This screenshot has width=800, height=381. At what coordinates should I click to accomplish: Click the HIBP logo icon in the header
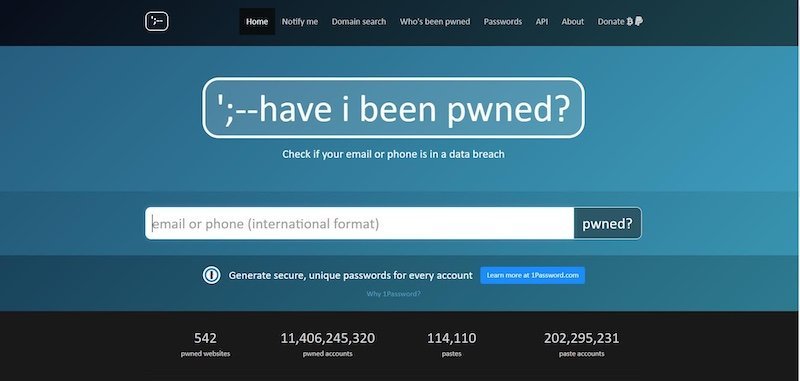coord(157,21)
